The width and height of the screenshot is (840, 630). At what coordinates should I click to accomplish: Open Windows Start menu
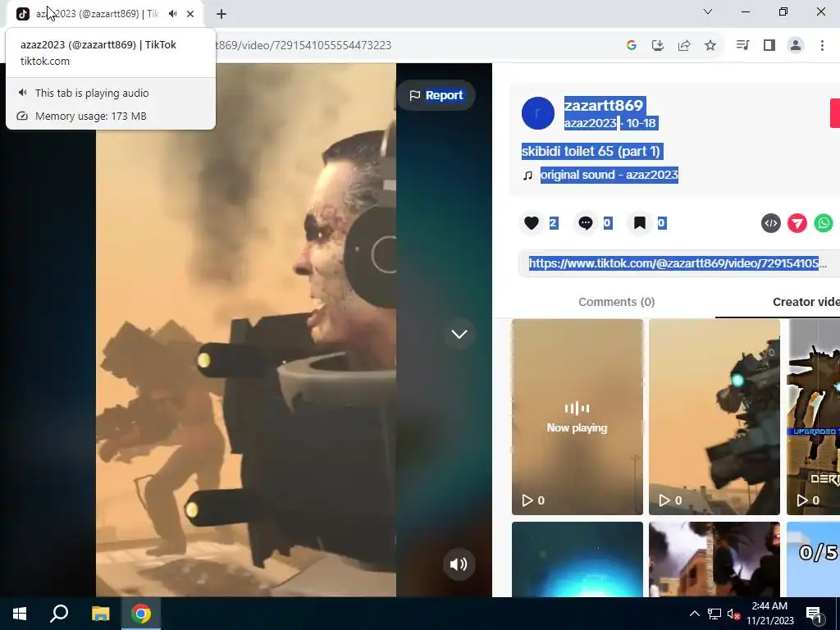(20, 614)
